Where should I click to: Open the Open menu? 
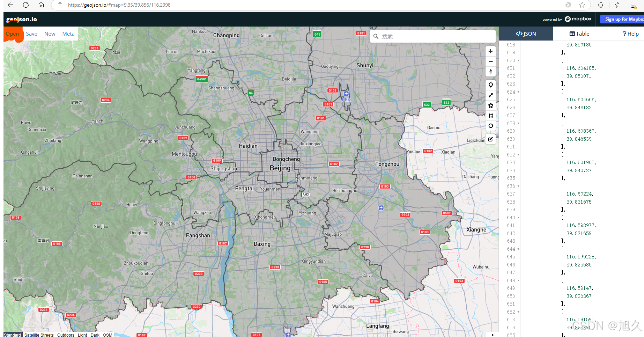13,34
